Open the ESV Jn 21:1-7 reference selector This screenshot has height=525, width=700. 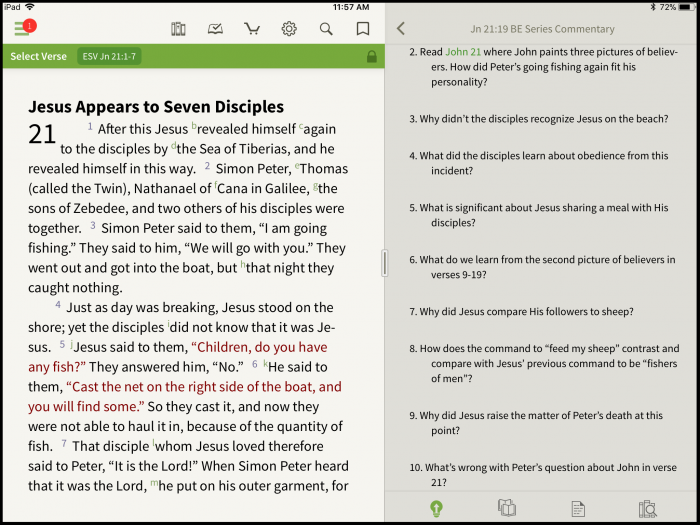[x=109, y=57]
